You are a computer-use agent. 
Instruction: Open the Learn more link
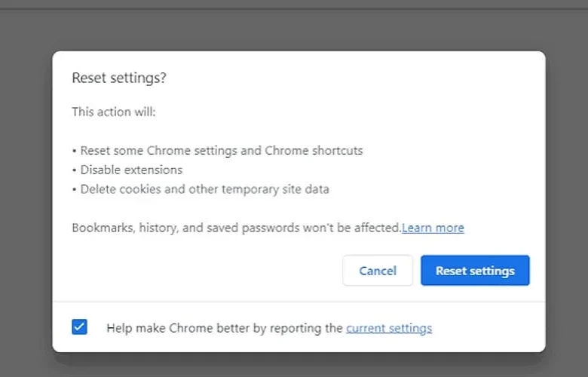(x=433, y=228)
